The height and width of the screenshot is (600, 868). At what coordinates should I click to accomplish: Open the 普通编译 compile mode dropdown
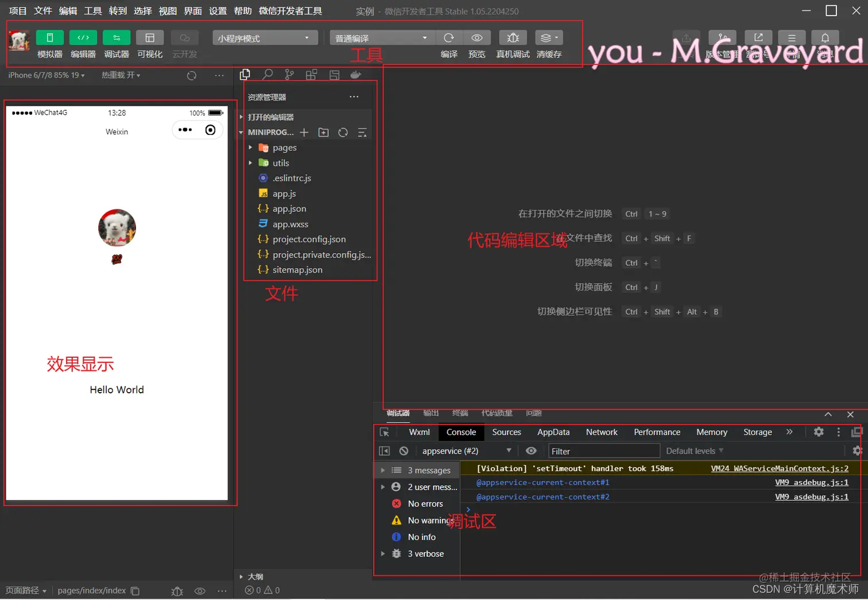pos(382,38)
